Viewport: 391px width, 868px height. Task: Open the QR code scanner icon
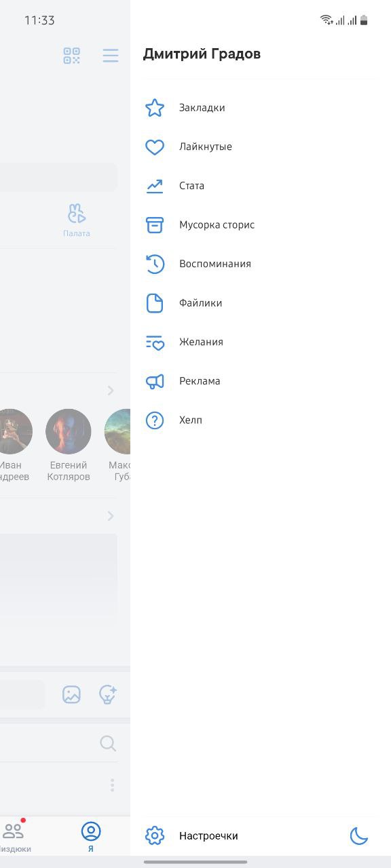coord(72,56)
